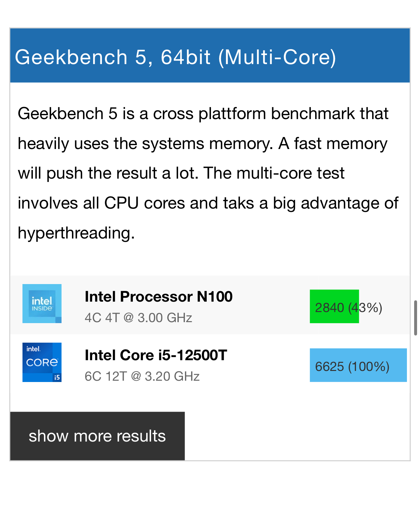Click the green 2840 (43%) score bar
Screen dimensions: 420x505
(334, 307)
